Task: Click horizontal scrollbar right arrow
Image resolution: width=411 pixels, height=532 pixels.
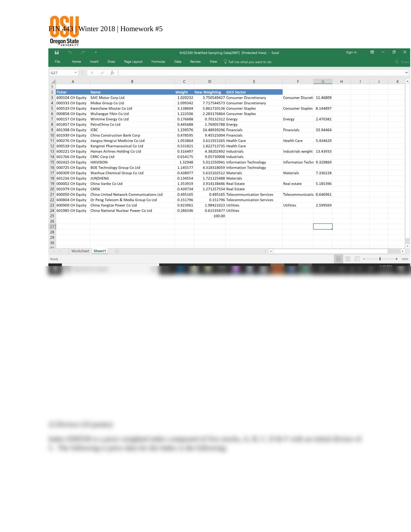Action: pos(402,251)
